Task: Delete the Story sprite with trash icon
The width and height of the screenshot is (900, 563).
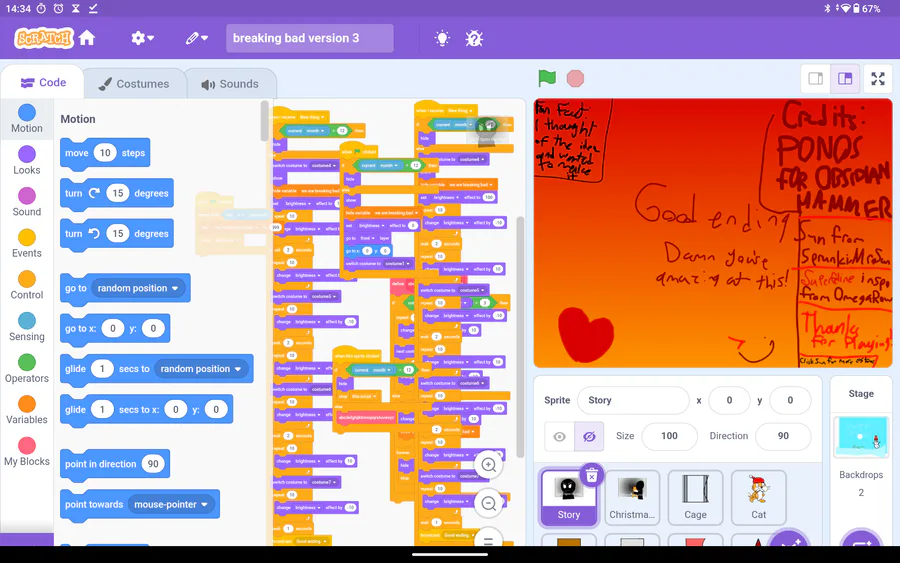Action: point(592,475)
